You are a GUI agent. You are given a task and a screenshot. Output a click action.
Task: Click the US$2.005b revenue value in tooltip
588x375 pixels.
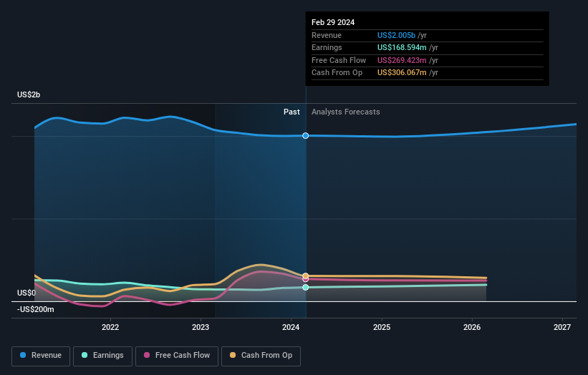(x=396, y=35)
